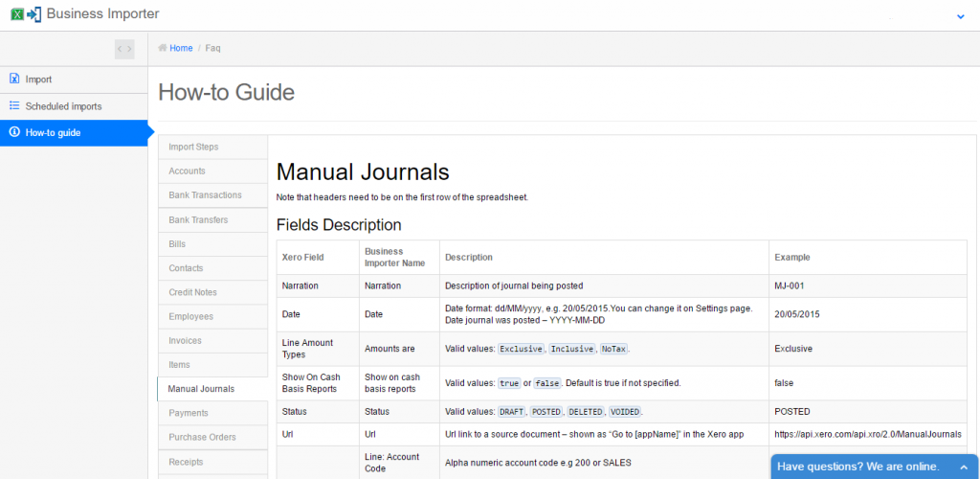
Task: Click the 'Fields Description' heading
Action: click(x=339, y=224)
